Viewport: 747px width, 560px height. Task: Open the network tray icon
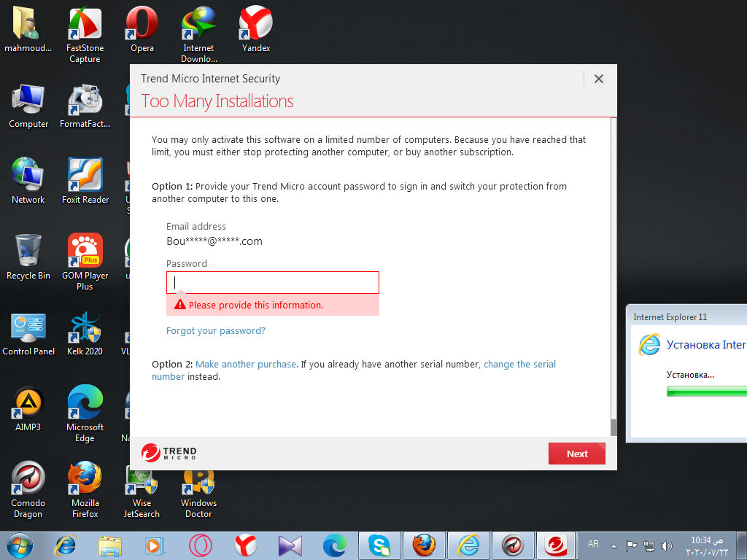point(649,545)
